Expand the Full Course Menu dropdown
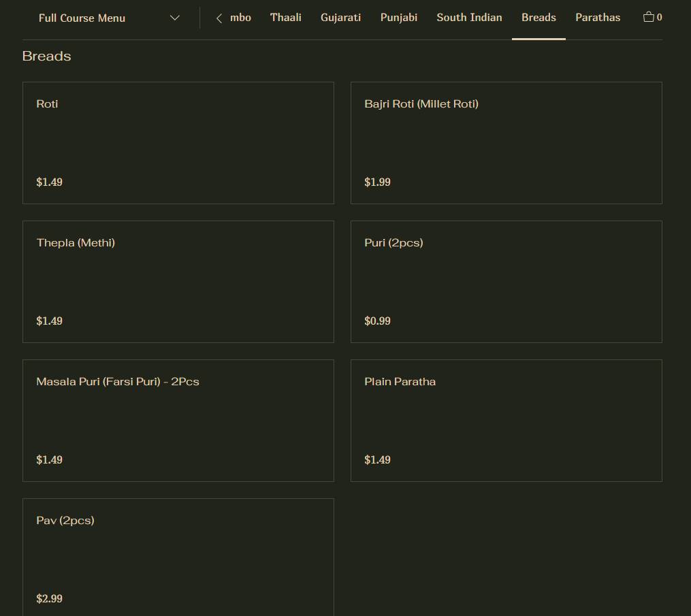691x616 pixels. pos(110,18)
